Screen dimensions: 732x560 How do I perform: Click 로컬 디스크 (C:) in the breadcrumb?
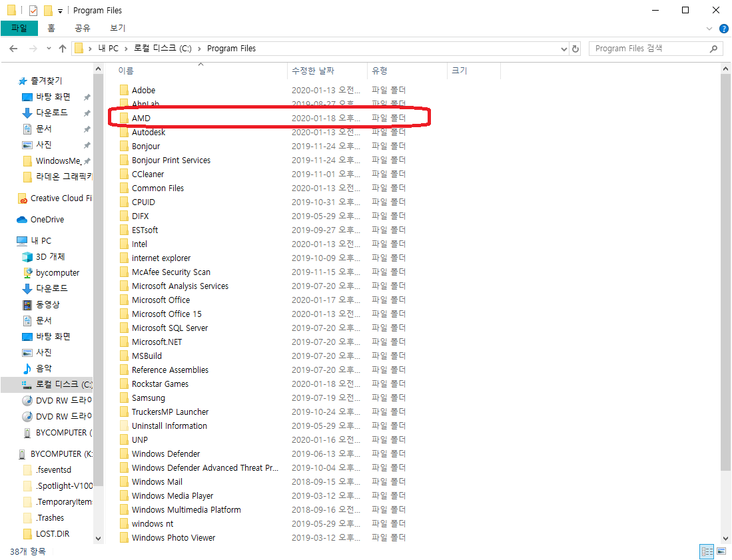[x=163, y=49]
